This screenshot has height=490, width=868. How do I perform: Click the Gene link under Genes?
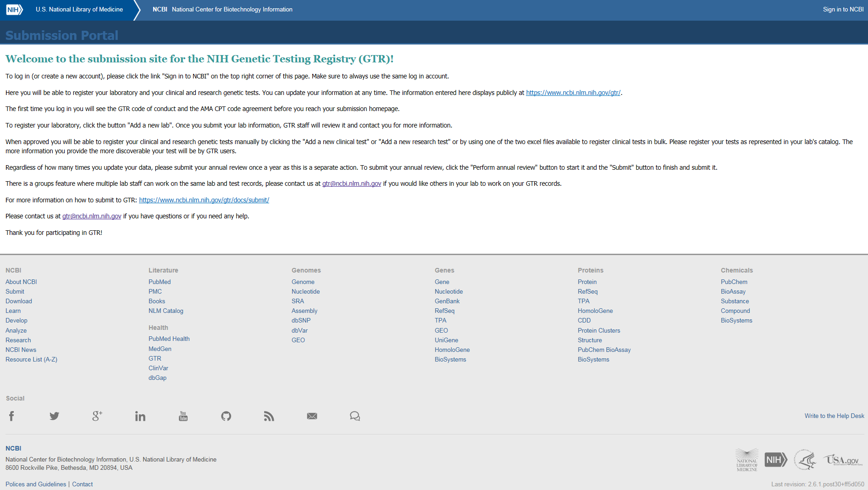442,282
